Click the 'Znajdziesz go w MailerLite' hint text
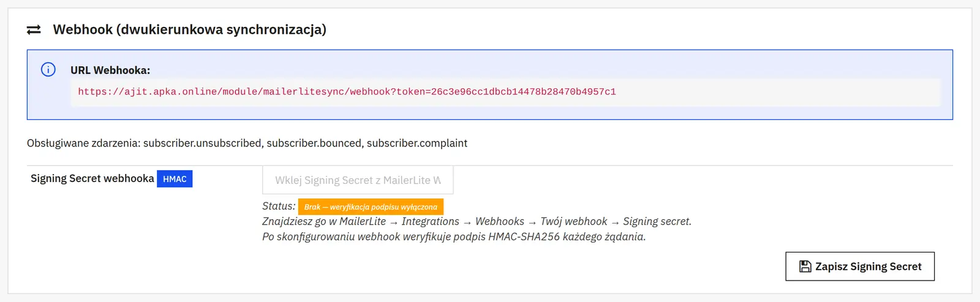Screen dimensions: 980x302 coord(477,221)
